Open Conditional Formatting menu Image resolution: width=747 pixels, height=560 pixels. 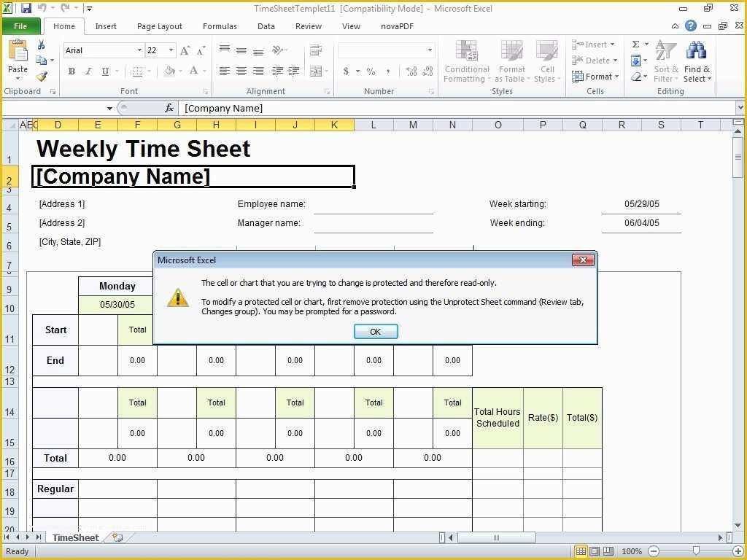point(467,61)
